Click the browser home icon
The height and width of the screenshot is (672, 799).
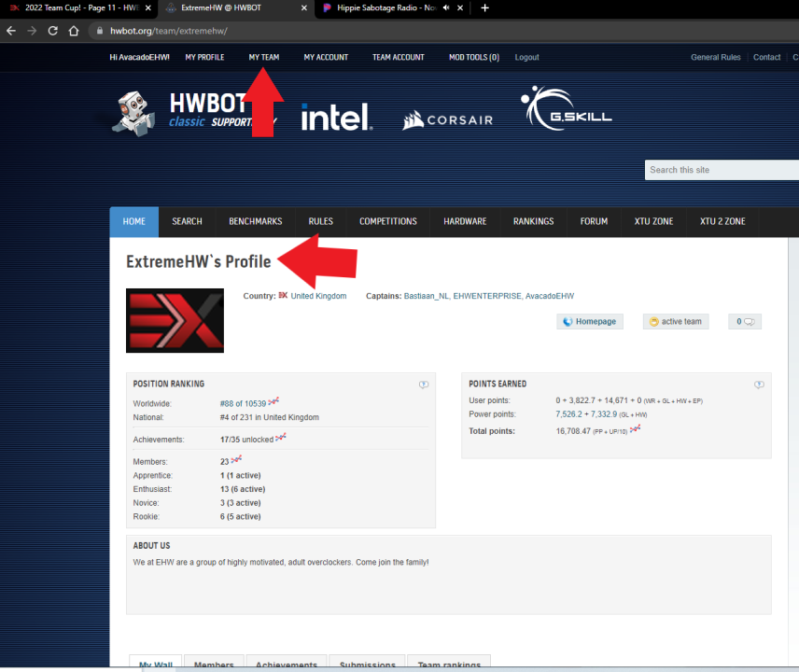74,31
